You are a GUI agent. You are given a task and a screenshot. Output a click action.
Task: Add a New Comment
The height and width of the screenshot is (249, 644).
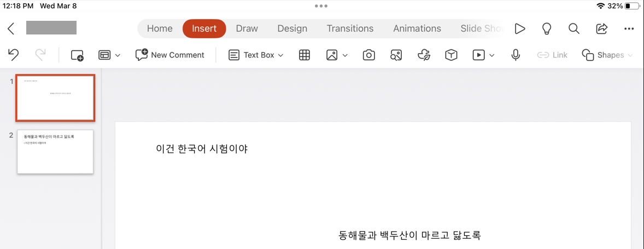point(169,55)
